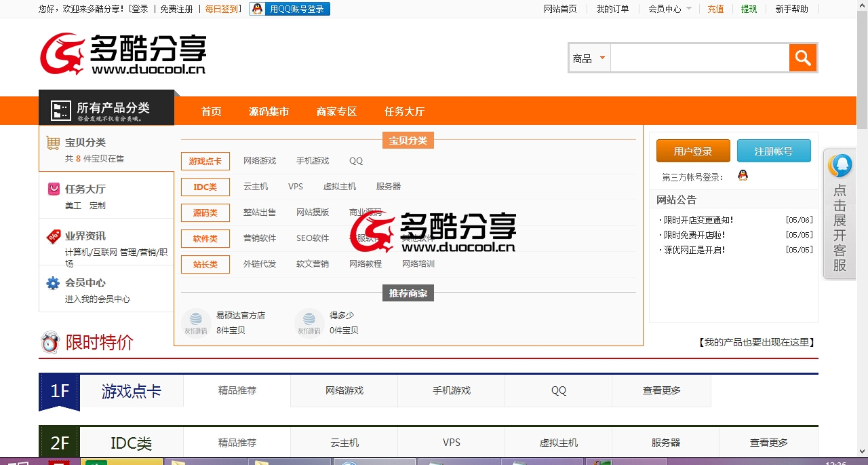Open the 首页 navigation tab
This screenshot has width=868, height=465.
(212, 111)
